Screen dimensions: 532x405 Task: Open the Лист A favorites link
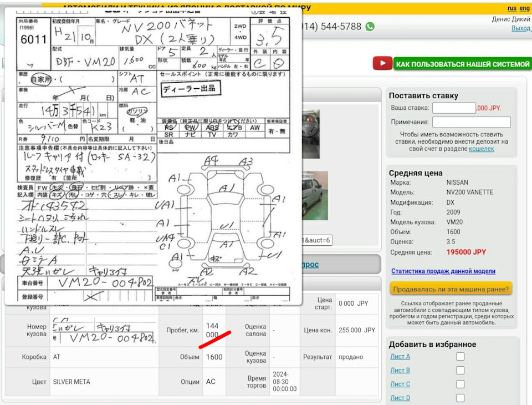point(400,356)
